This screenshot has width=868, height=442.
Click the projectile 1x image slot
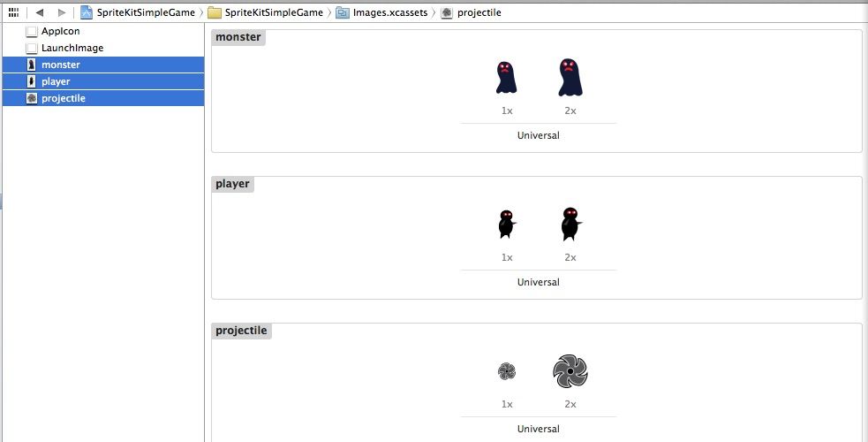507,371
